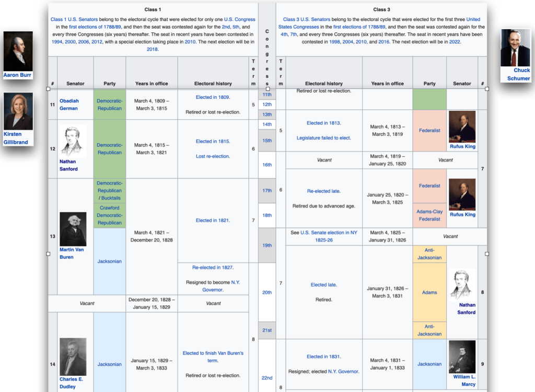This screenshot has height=392, width=535.
Task: Click "Elected to finish Van Buren's term" link
Action: pyautogui.click(x=213, y=356)
